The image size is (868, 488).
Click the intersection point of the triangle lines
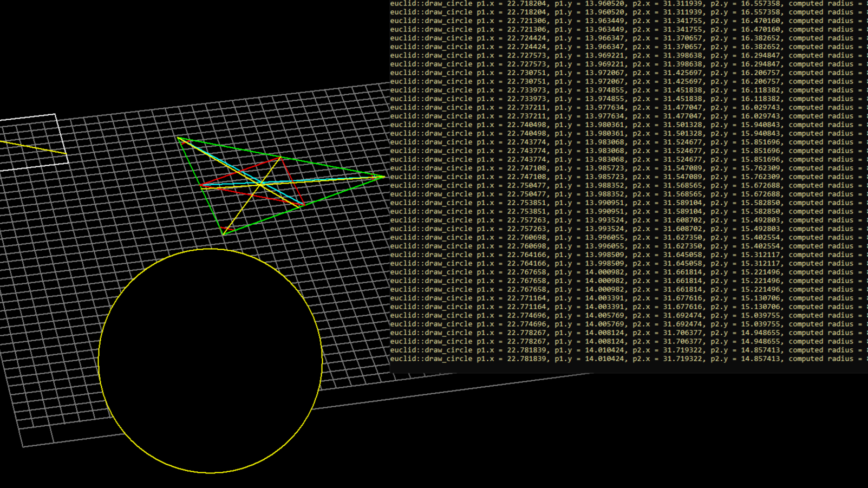pos(260,186)
